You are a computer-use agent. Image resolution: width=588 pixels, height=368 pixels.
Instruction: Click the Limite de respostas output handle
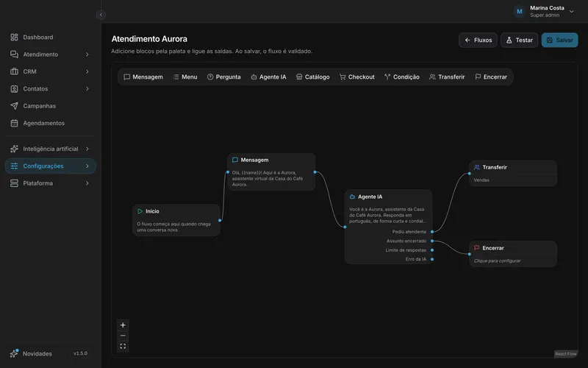pos(432,250)
